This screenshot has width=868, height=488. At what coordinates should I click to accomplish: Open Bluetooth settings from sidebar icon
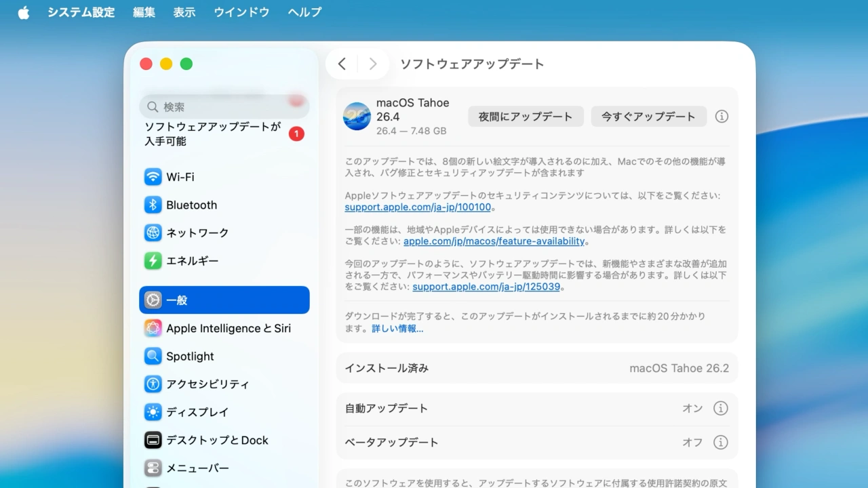point(153,205)
